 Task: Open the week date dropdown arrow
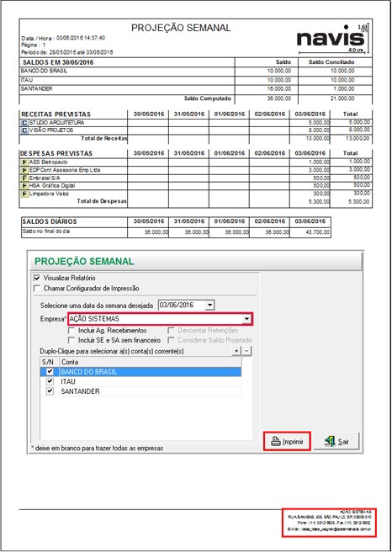(x=209, y=306)
